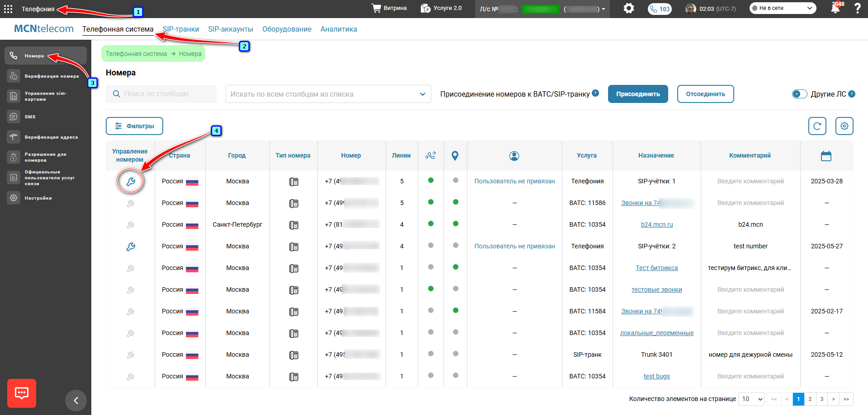Image resolution: width=868 pixels, height=415 pixels.
Task: Open Искать по всем столбцам dropdown
Action: [328, 94]
